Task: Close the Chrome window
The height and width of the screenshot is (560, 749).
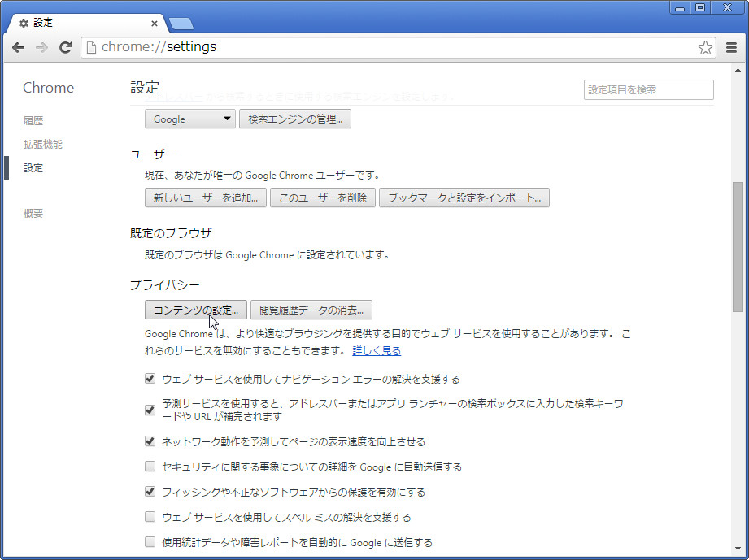Action: click(728, 7)
